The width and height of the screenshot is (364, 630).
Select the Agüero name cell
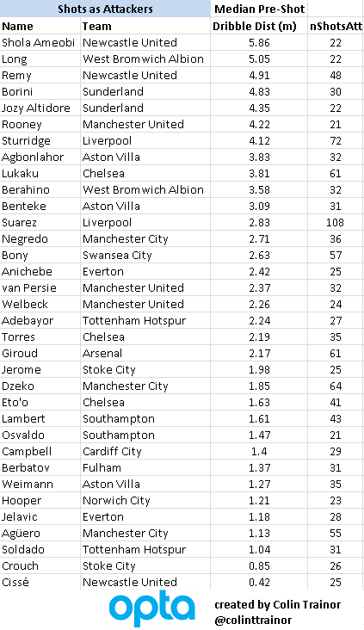(40, 533)
